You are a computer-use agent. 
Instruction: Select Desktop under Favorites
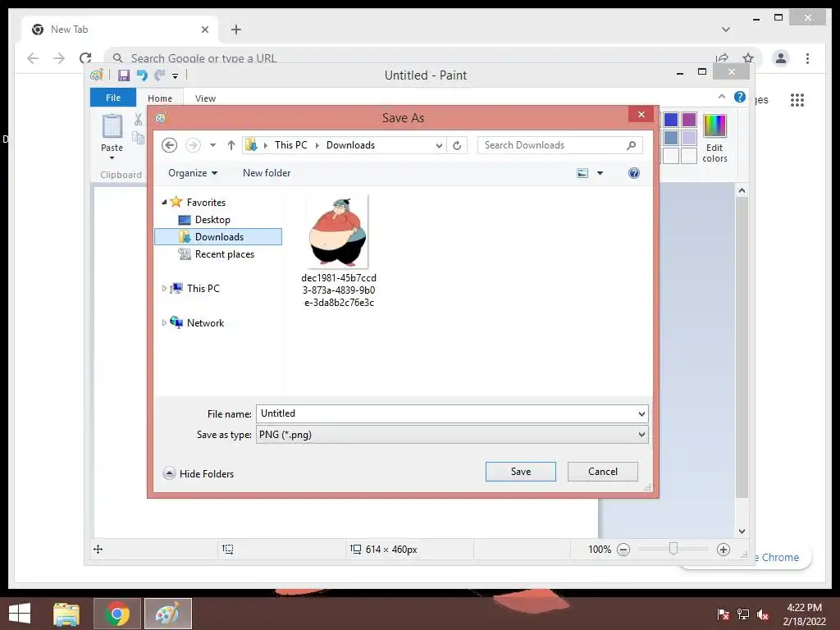click(212, 220)
